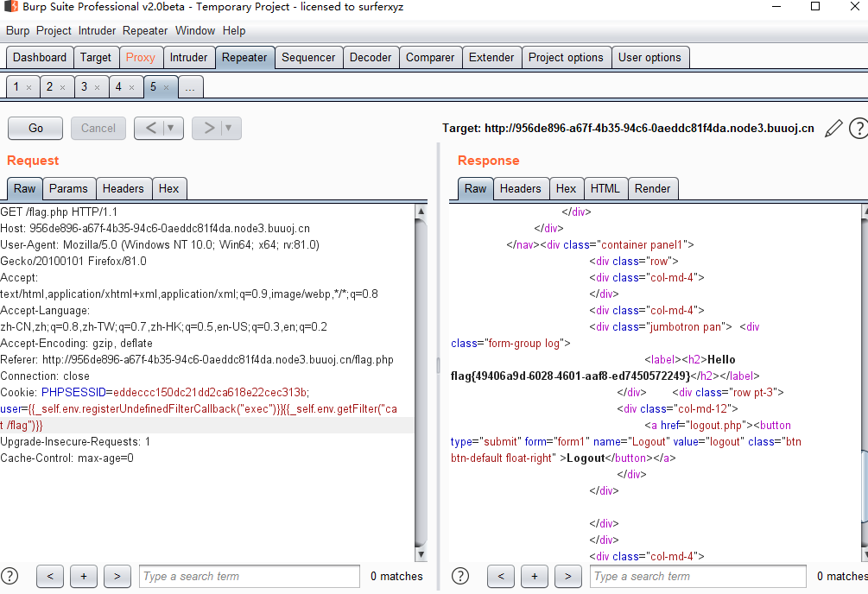The width and height of the screenshot is (868, 594).
Task: Switch to the Decoder tab
Action: click(371, 58)
